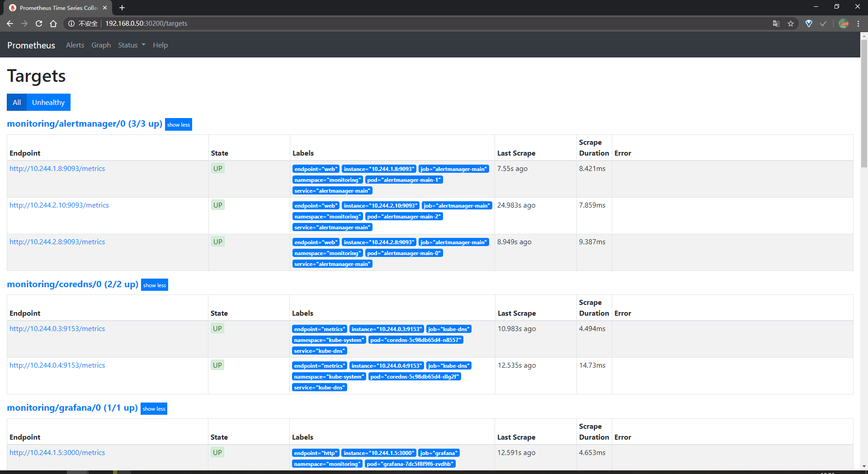
Task: Click the Prometheus brand link
Action: click(x=31, y=45)
